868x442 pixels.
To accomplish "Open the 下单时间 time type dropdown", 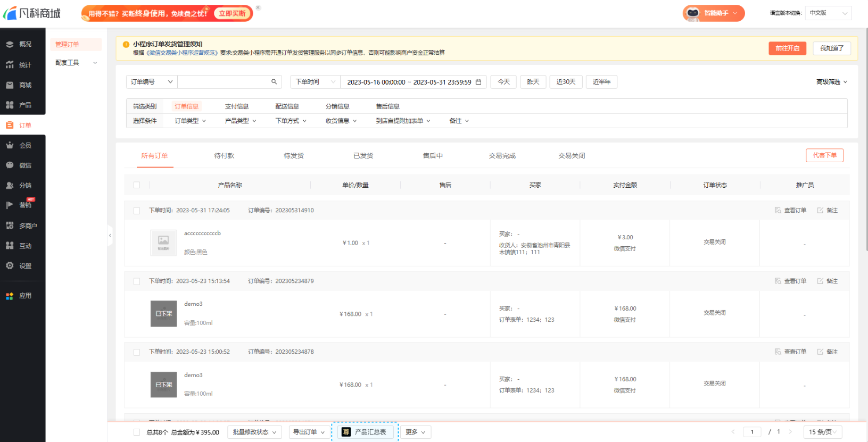I will 316,82.
